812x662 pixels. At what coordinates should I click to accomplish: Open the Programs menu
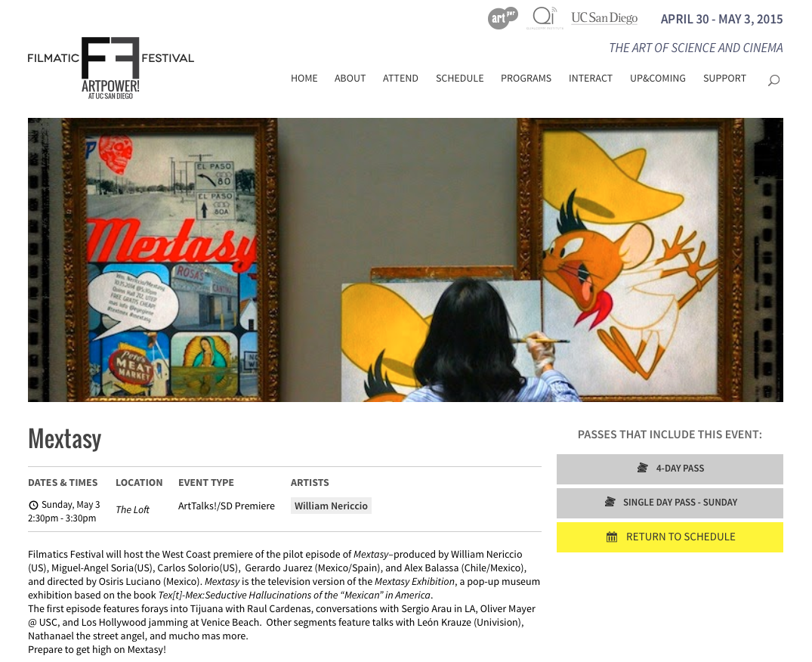pos(526,79)
